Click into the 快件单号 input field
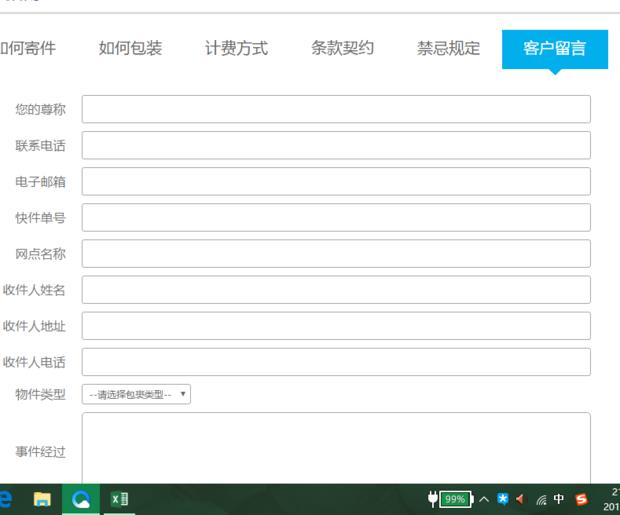The height and width of the screenshot is (515, 620). tap(336, 217)
